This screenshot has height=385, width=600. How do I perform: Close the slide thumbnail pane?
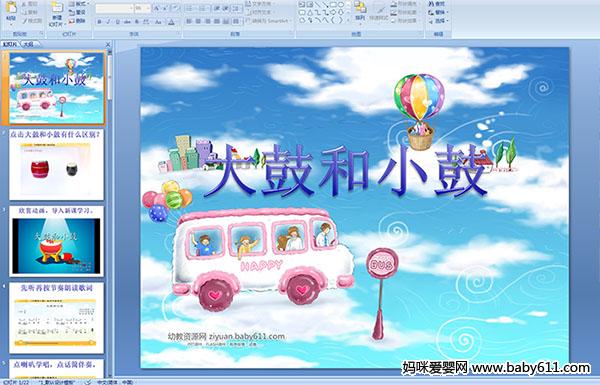108,44
